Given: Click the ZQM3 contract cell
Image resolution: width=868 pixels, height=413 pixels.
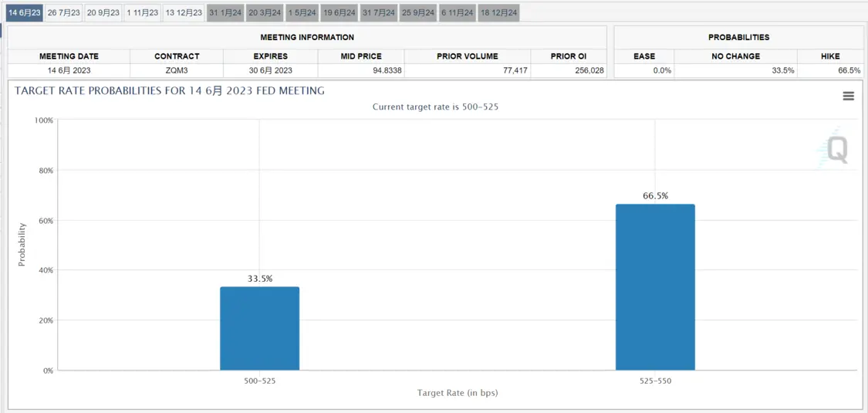Looking at the screenshot, I should click(x=177, y=70).
